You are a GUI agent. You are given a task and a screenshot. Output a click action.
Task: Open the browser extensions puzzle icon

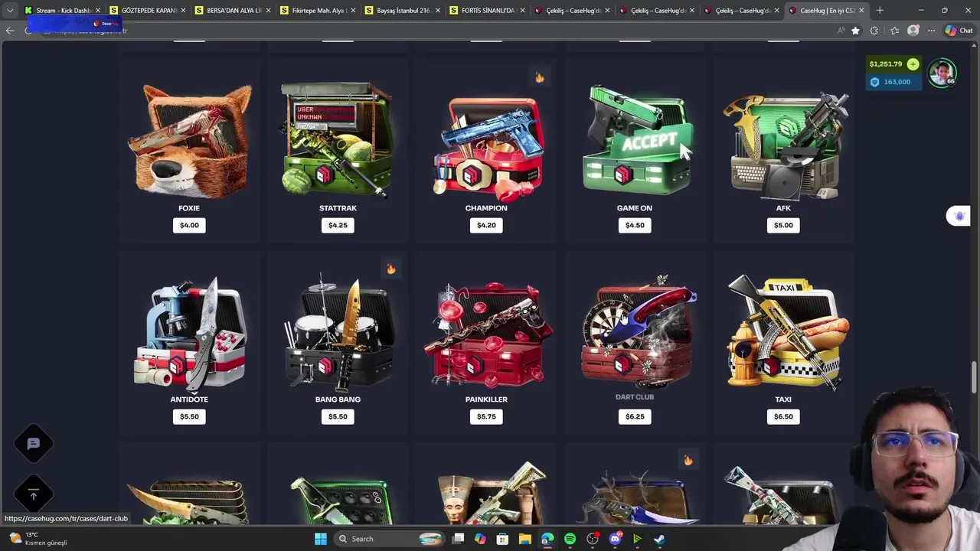pyautogui.click(x=874, y=31)
